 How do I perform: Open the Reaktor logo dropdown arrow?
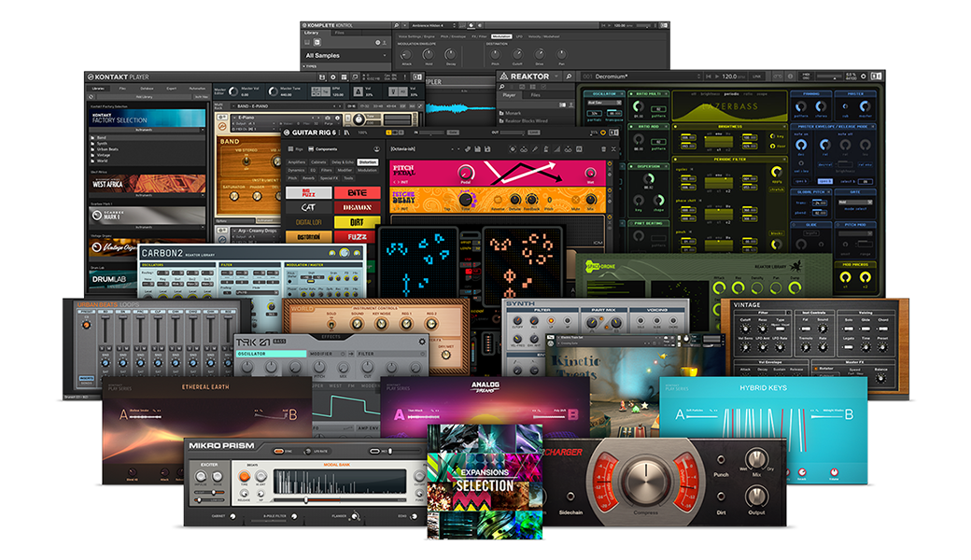pos(556,77)
